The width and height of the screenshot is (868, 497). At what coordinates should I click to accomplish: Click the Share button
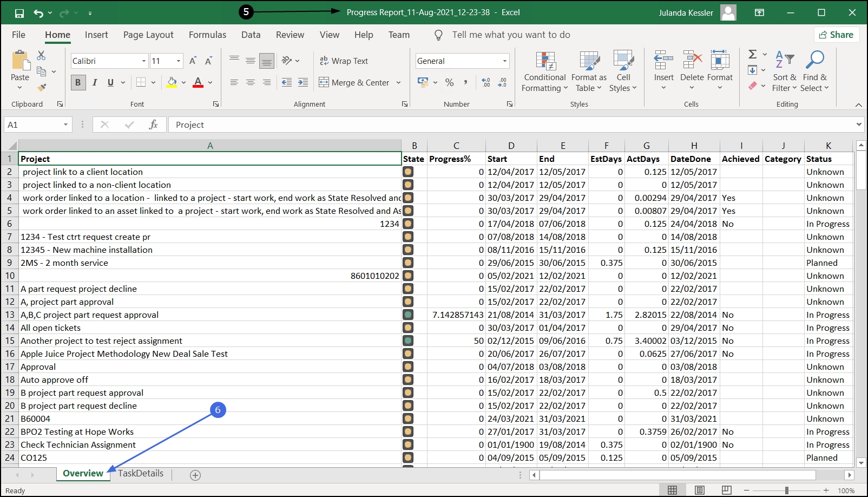point(836,35)
